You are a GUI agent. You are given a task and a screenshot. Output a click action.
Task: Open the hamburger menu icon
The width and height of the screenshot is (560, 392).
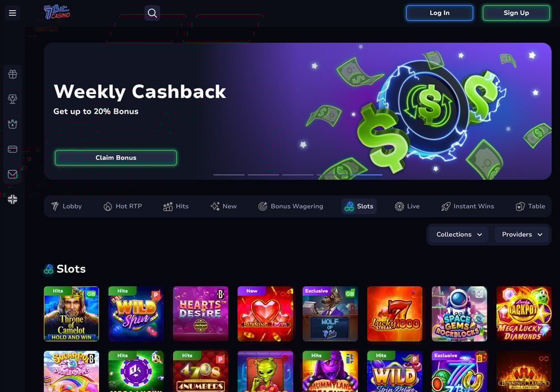click(12, 13)
